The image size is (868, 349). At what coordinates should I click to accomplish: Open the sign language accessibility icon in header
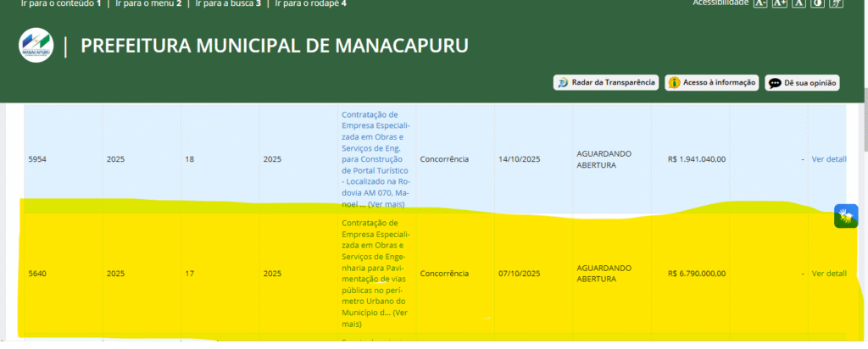pos(836,3)
